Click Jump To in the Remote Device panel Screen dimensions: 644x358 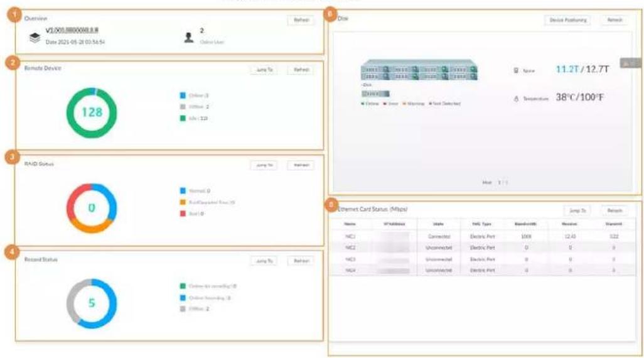pyautogui.click(x=264, y=70)
